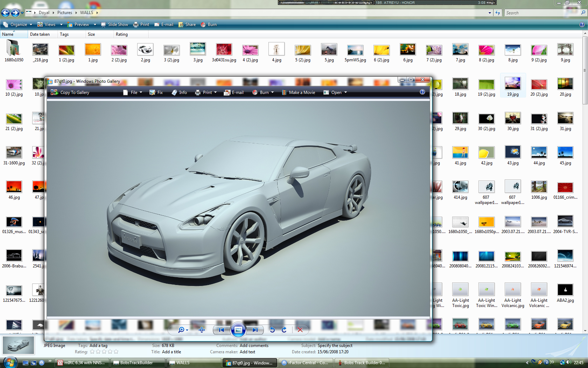The width and height of the screenshot is (588, 368).
Task: Expand the zoom level dropdown
Action: tap(187, 330)
